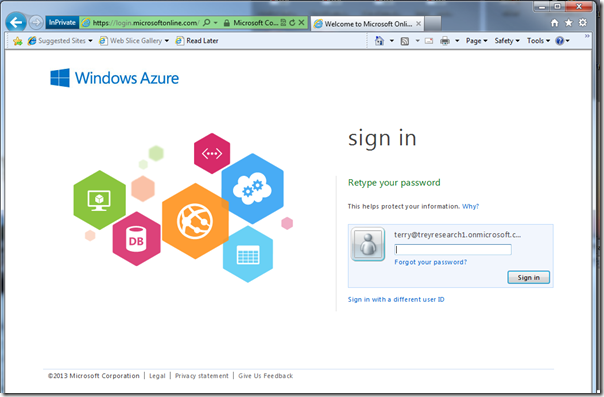The width and height of the screenshot is (604, 397).
Task: Expand the command bar overflow chevron
Action: point(587,36)
